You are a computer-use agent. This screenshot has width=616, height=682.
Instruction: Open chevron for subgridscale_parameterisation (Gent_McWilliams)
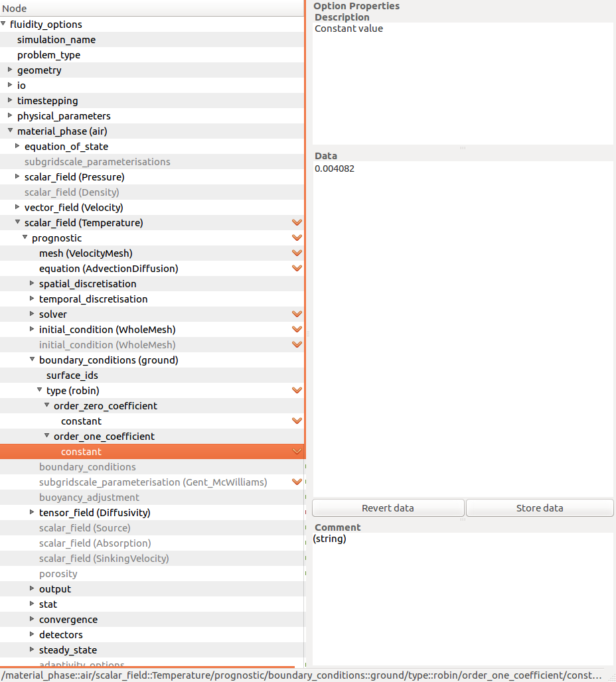tap(297, 482)
